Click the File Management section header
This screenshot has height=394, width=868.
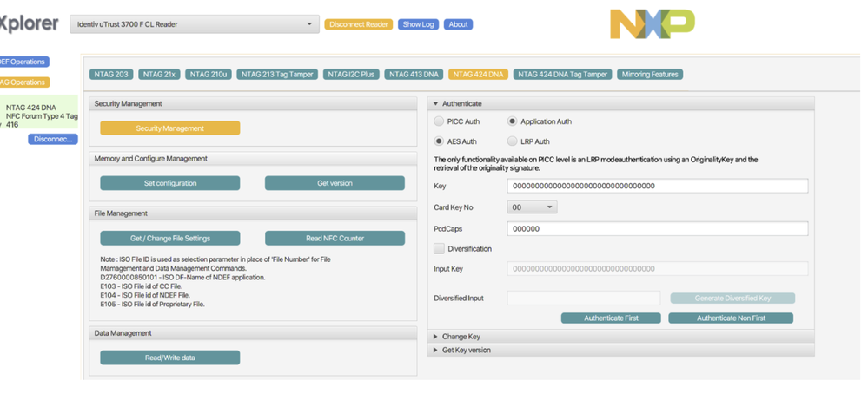pos(253,213)
